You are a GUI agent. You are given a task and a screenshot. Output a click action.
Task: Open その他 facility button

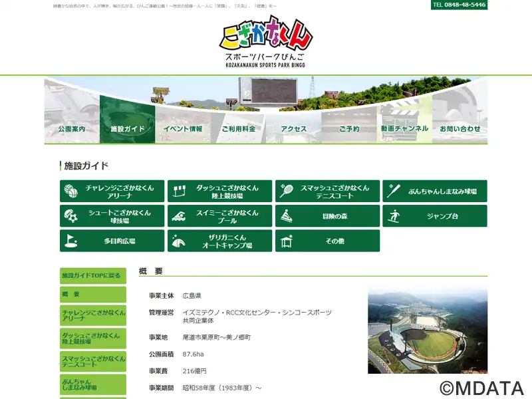point(327,241)
